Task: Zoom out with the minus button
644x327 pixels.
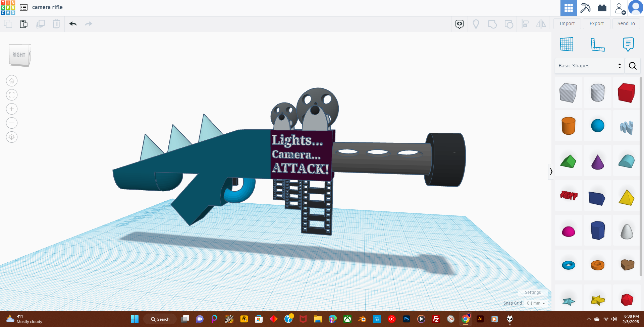Action: point(12,123)
